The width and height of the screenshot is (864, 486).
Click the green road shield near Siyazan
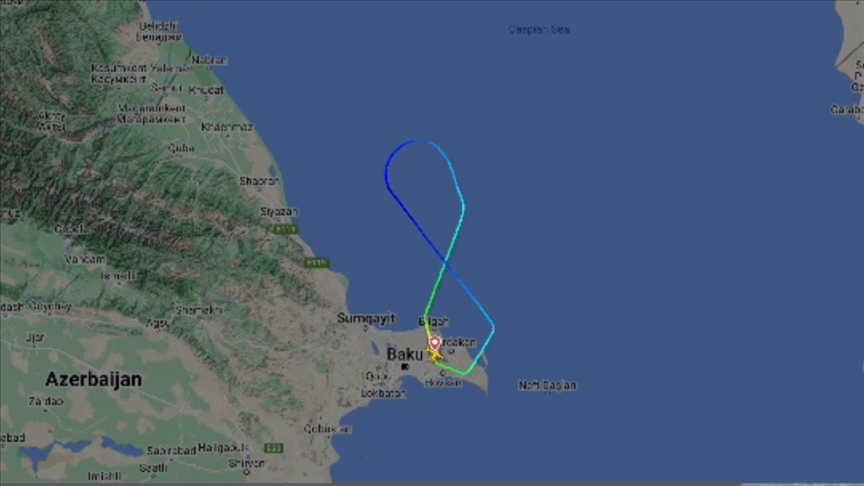(x=285, y=229)
